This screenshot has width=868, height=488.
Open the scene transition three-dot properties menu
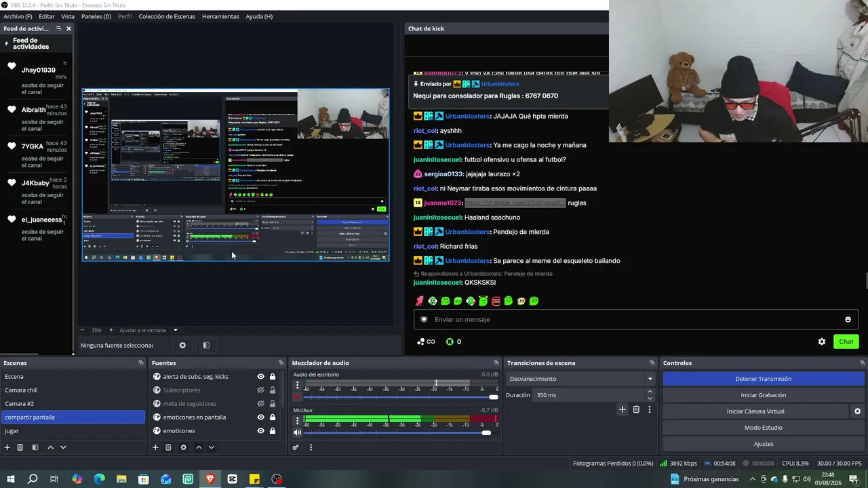(x=650, y=409)
